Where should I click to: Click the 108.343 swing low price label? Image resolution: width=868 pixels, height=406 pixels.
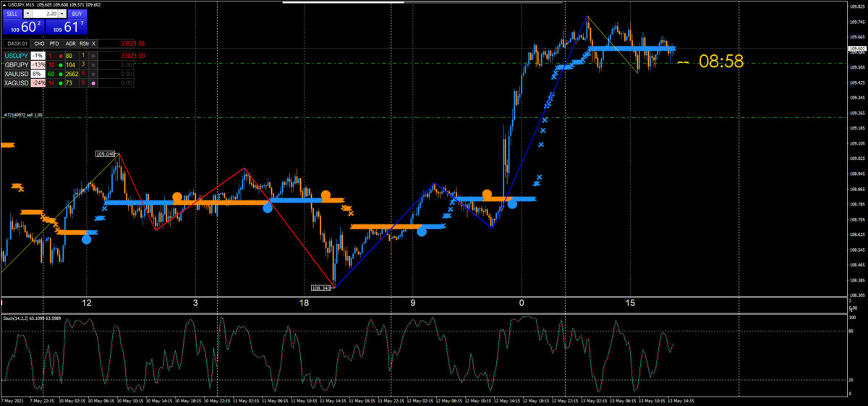[321, 287]
